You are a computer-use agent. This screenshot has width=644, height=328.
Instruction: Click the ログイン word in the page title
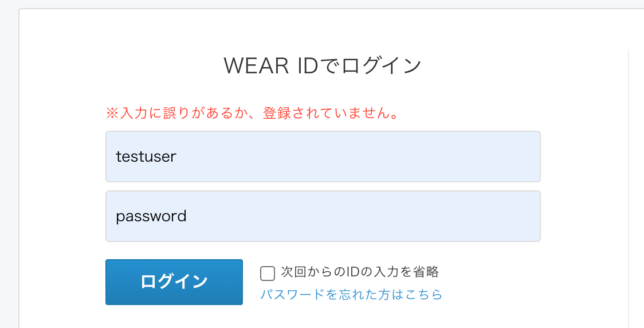(382, 66)
